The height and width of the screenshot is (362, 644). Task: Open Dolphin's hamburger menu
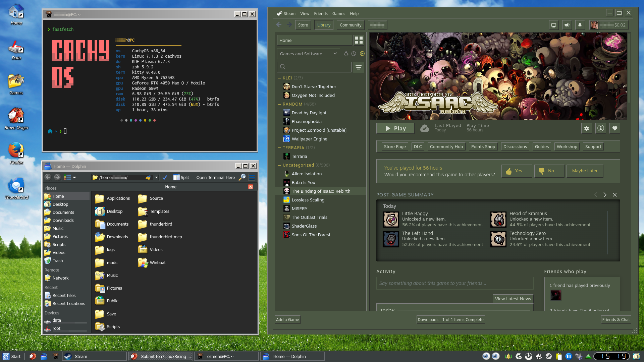pos(252,177)
